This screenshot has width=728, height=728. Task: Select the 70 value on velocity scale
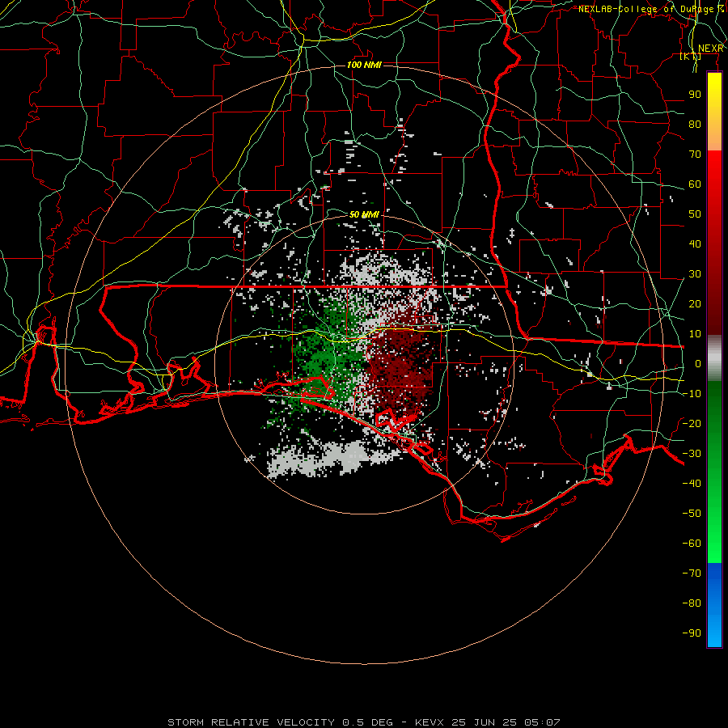click(x=695, y=154)
